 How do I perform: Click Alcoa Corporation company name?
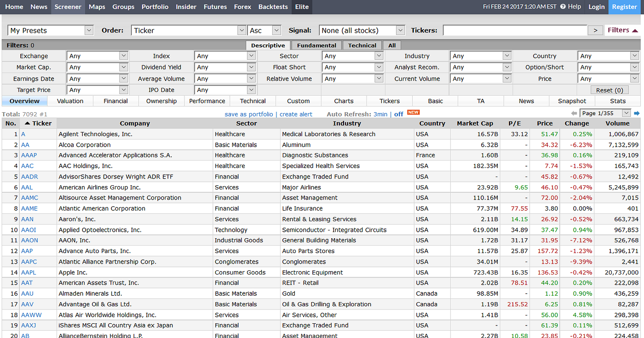coord(85,144)
